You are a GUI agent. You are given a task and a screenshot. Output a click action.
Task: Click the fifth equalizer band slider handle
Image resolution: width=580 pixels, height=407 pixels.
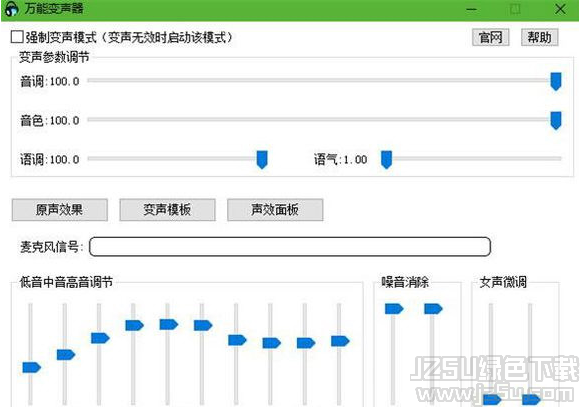[169, 324]
